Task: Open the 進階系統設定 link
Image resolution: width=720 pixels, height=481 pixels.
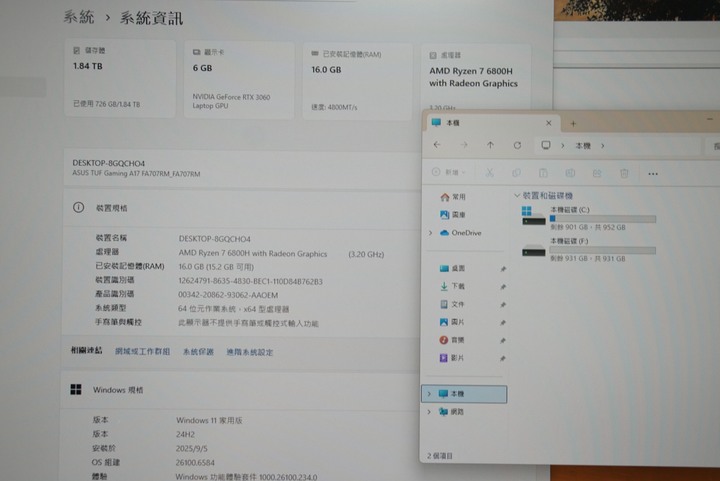Action: pos(249,352)
